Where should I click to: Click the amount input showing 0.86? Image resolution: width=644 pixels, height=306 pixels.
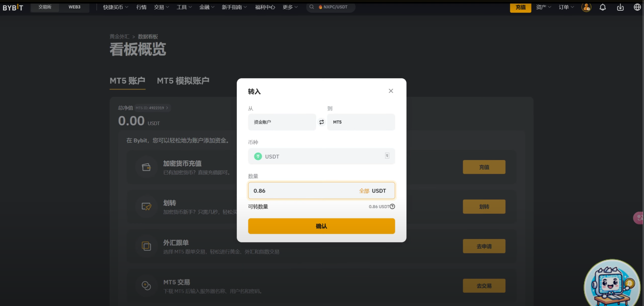[x=277, y=191]
